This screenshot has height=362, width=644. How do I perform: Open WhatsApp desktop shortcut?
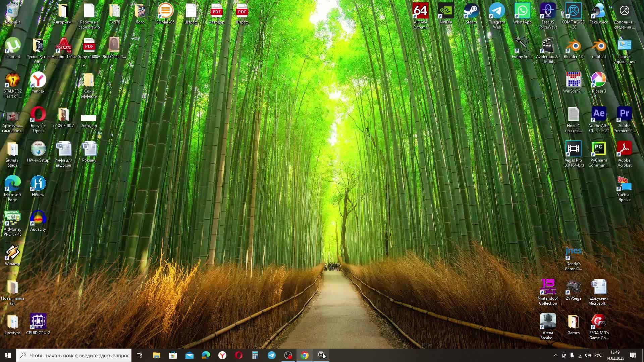tap(522, 13)
